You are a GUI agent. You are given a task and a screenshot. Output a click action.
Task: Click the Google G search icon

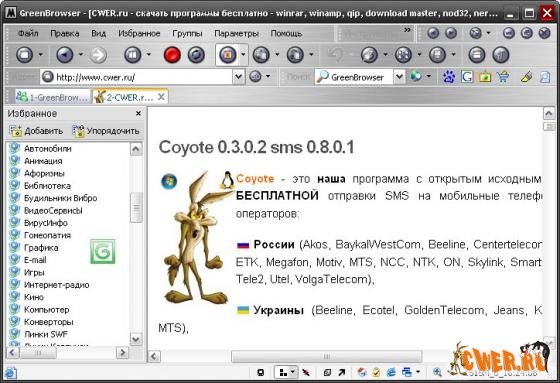pos(467,77)
